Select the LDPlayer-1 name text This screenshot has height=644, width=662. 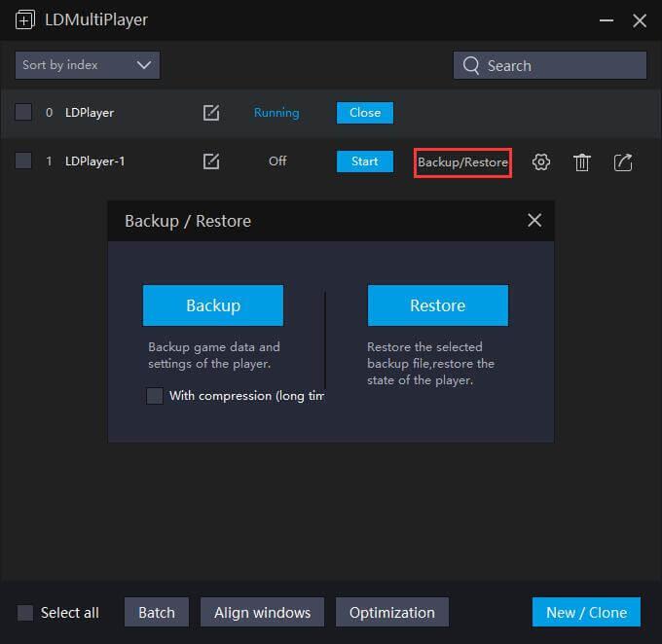tap(95, 161)
